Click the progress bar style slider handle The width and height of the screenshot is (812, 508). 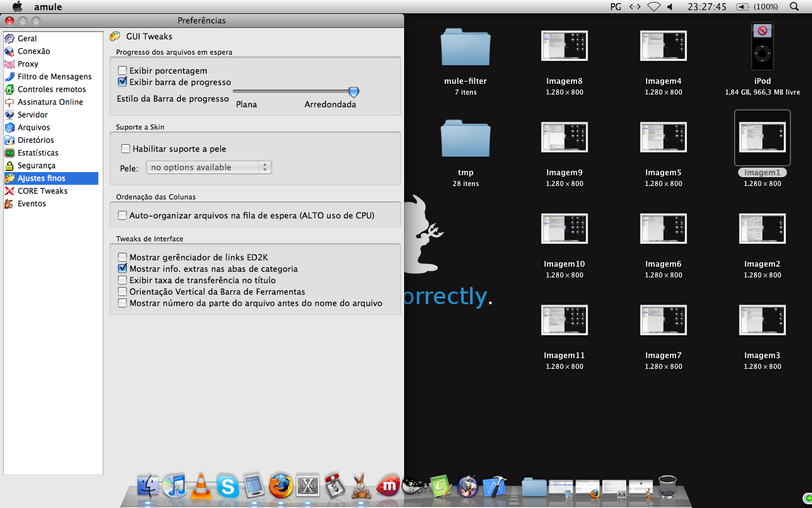pos(354,93)
